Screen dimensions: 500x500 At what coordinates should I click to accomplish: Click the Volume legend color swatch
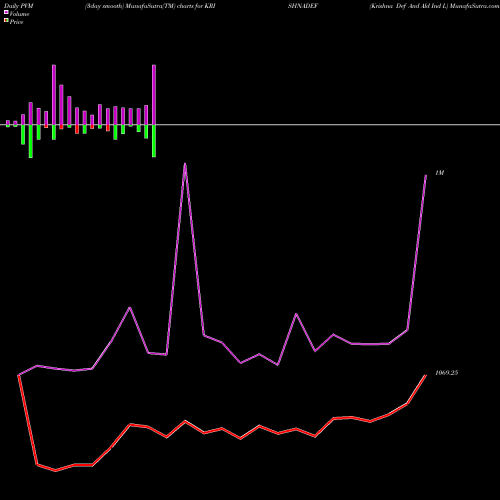(x=6, y=12)
